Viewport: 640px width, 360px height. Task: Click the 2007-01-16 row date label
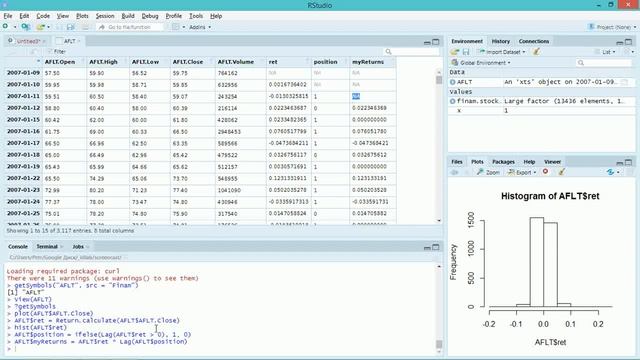coord(23,131)
